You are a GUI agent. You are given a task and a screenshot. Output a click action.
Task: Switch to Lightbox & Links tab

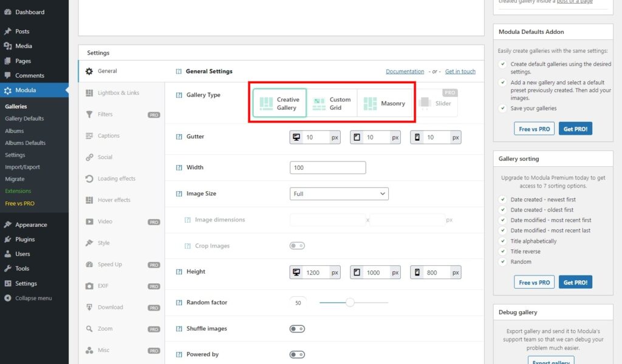pyautogui.click(x=118, y=93)
